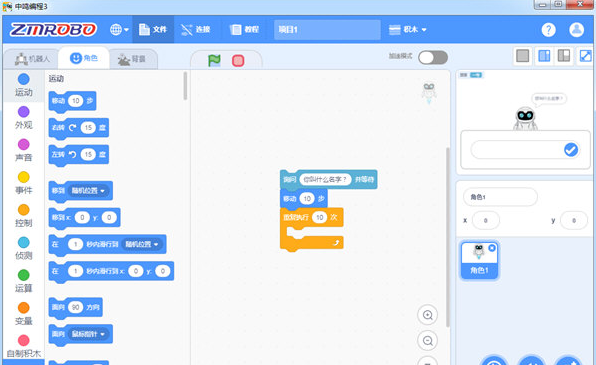596x365 pixels.
Task: Click the block palette scrollbar
Action: [185, 86]
